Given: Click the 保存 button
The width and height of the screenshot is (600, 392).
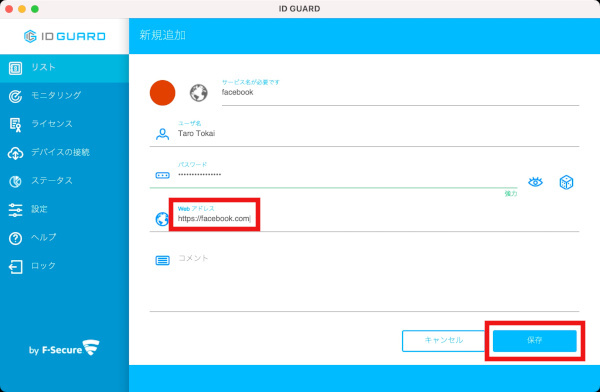Looking at the screenshot, I should (x=535, y=340).
